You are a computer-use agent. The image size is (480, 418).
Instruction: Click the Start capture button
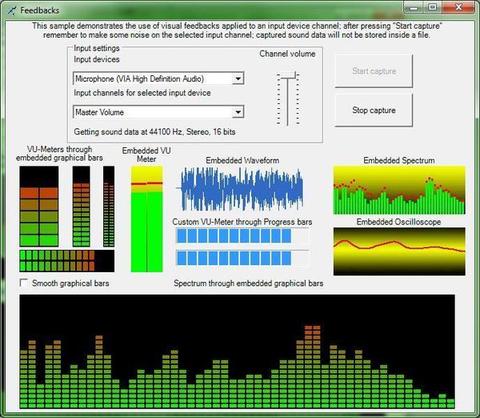coord(374,71)
